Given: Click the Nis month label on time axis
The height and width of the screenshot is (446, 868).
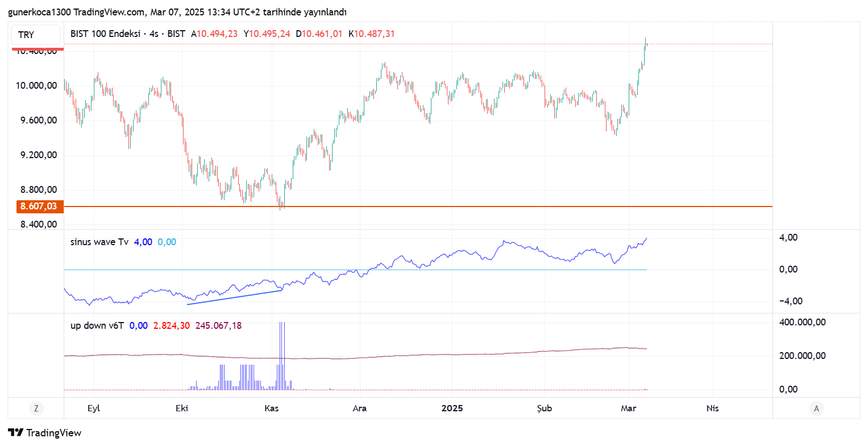Looking at the screenshot, I should (x=712, y=408).
